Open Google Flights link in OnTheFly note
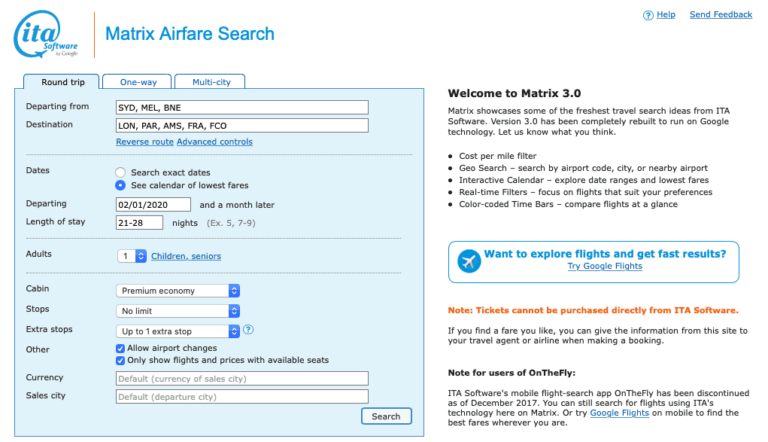This screenshot has width=768, height=442. click(x=619, y=413)
